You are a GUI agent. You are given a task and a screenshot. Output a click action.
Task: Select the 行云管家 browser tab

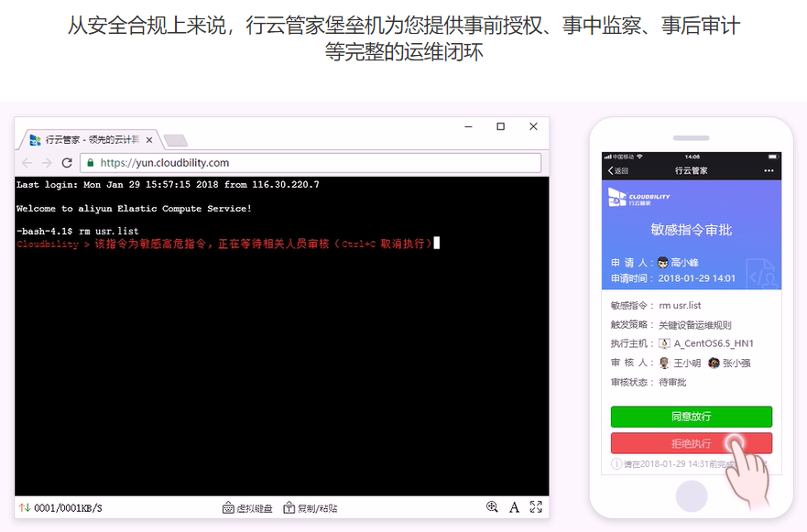93,139
